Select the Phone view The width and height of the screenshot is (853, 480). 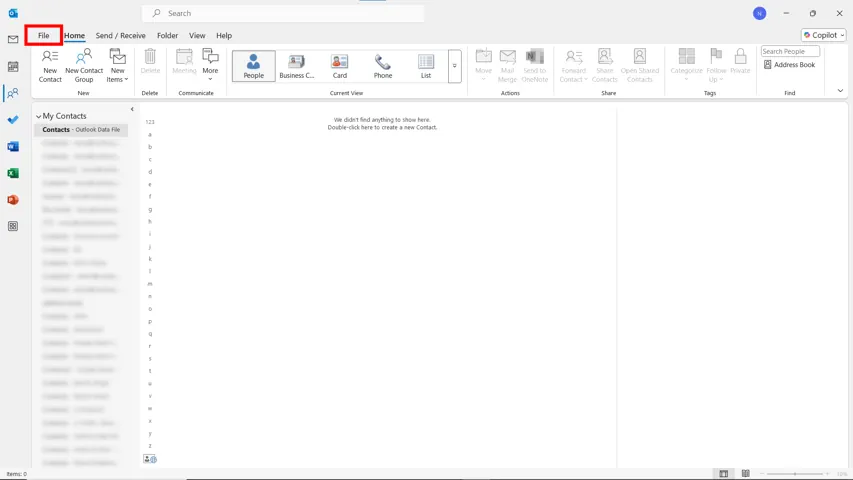click(382, 66)
